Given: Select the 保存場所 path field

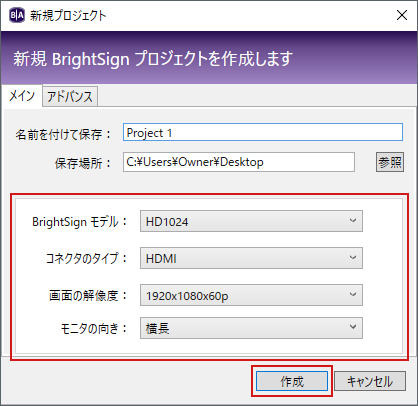Looking at the screenshot, I should [239, 162].
